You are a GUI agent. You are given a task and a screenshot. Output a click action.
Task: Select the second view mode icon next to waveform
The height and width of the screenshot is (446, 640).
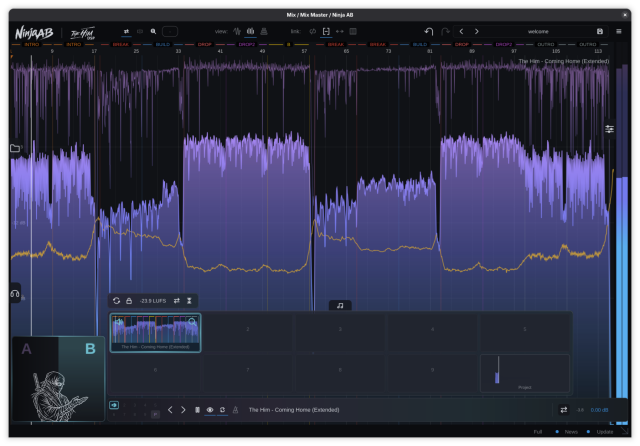[250, 31]
